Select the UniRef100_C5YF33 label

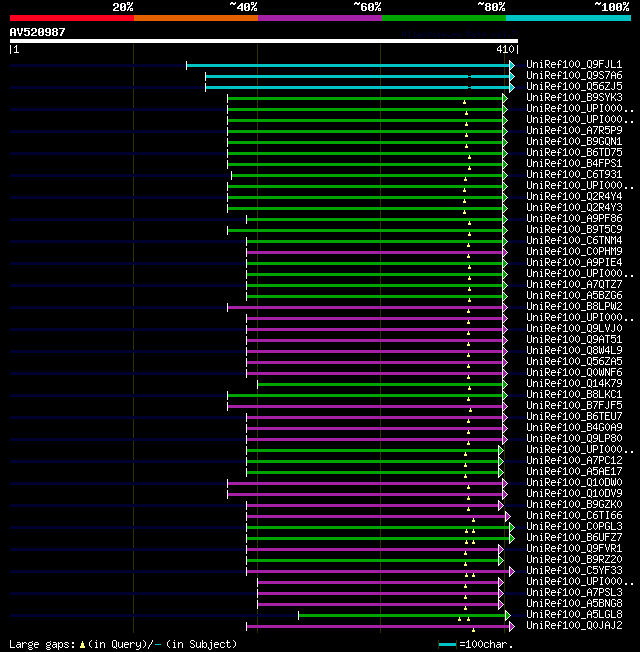[x=574, y=570]
